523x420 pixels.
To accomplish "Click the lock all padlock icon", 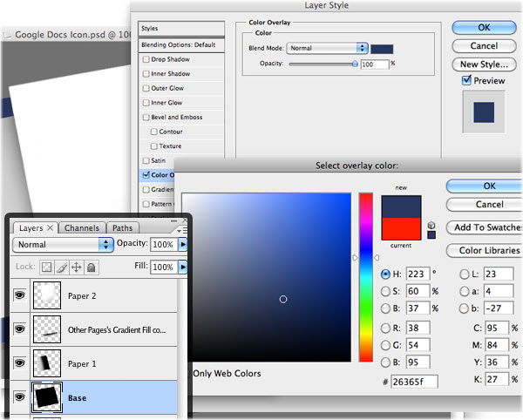I will (x=91, y=268).
